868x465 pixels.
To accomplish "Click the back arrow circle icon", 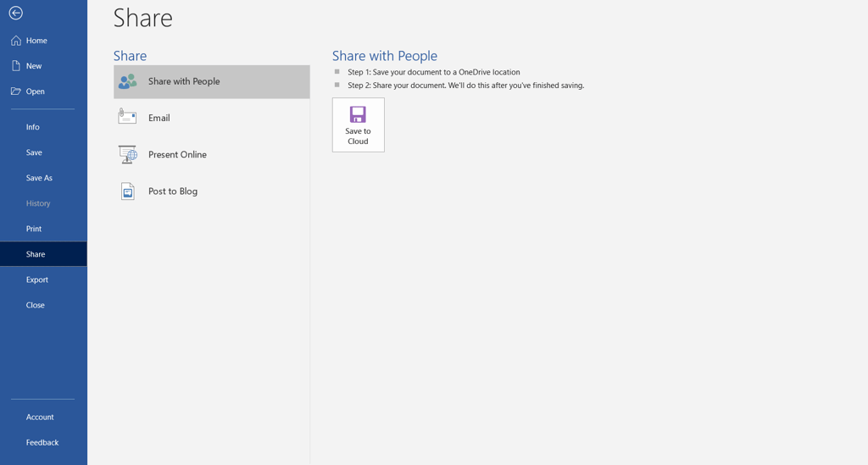I will coord(15,13).
